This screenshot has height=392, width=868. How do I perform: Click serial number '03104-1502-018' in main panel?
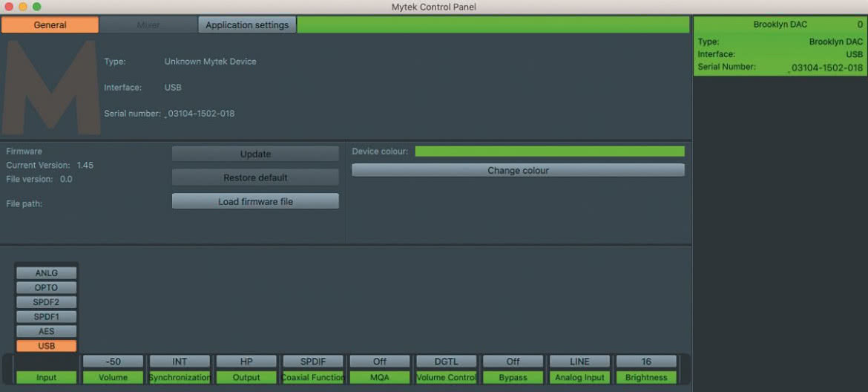[201, 114]
